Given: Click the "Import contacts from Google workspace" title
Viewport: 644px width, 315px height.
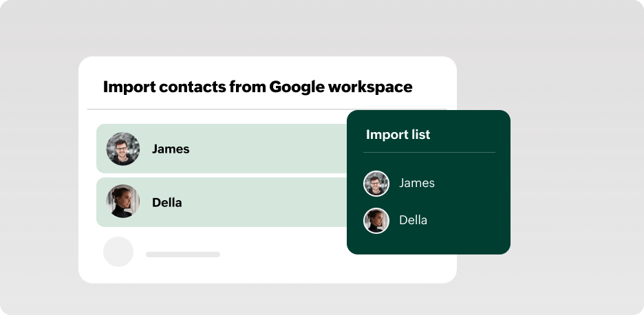Looking at the screenshot, I should pyautogui.click(x=257, y=87).
